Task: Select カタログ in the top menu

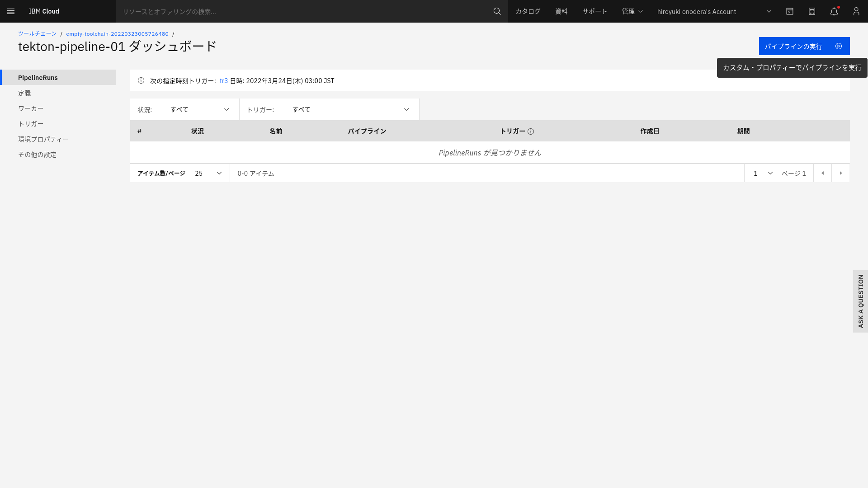Action: pyautogui.click(x=527, y=11)
